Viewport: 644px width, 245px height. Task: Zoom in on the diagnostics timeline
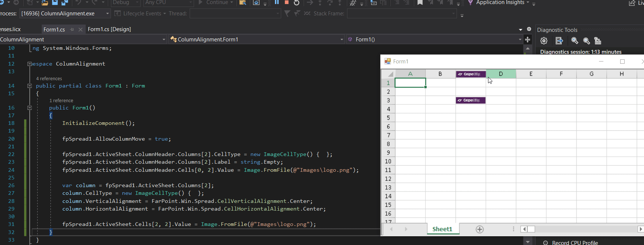(x=574, y=41)
